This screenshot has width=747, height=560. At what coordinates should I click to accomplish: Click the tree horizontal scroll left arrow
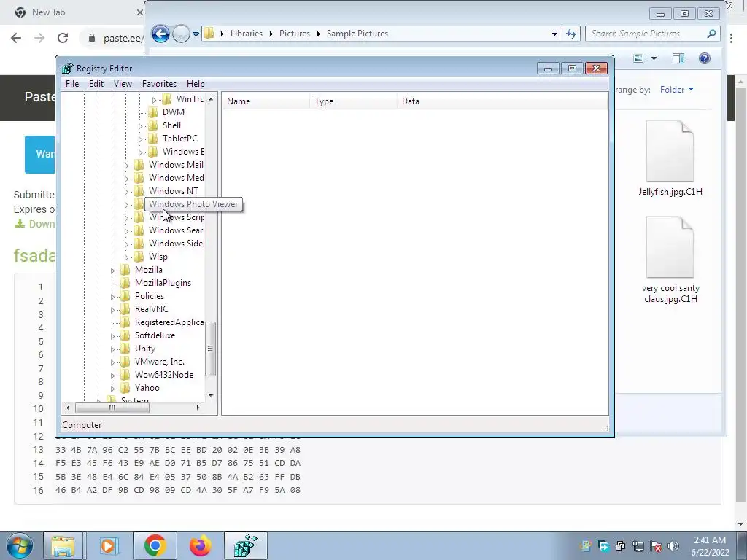[68, 408]
